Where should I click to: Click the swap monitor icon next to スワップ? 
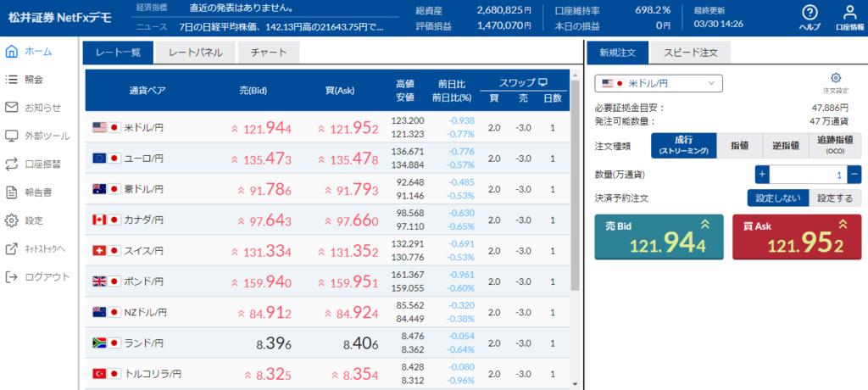543,83
